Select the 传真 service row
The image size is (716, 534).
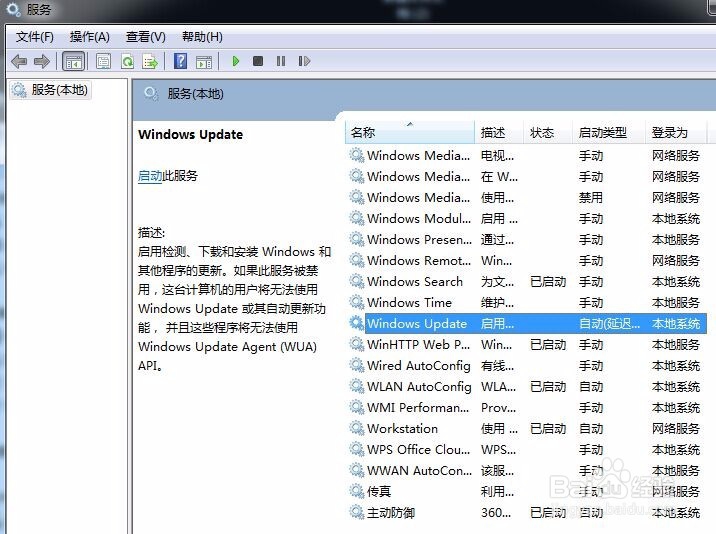(x=526, y=492)
